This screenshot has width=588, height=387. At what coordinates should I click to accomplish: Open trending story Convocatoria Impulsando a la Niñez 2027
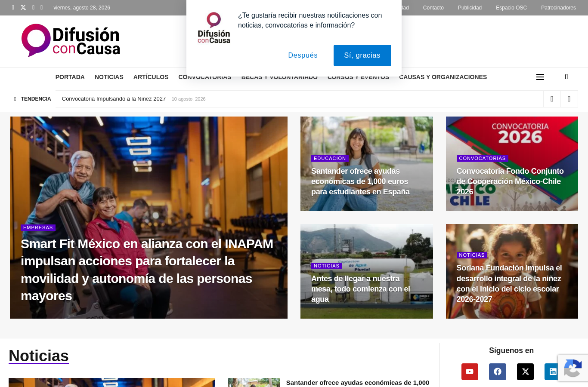pyautogui.click(x=114, y=99)
